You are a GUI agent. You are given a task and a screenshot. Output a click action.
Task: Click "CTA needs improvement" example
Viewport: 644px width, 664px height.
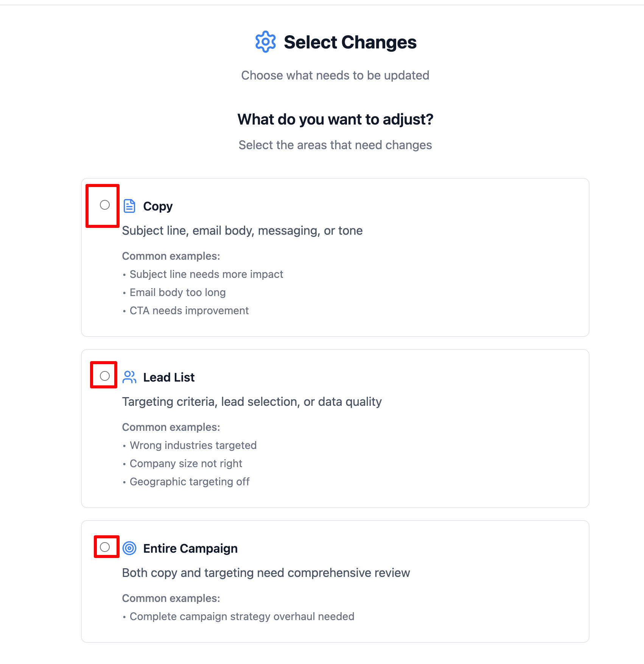[x=189, y=310]
